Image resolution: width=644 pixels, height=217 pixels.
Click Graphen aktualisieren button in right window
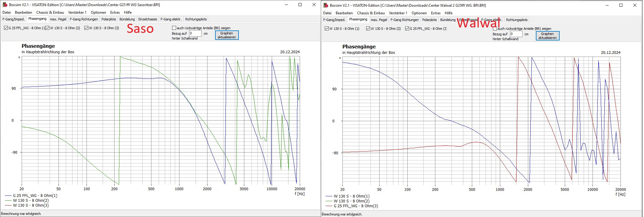547,36
